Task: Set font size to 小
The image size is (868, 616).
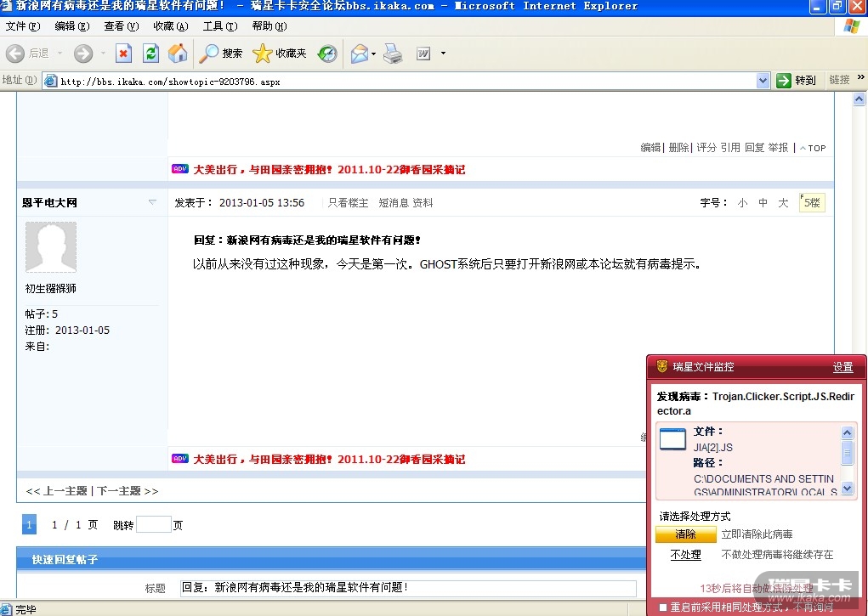Action: (743, 202)
